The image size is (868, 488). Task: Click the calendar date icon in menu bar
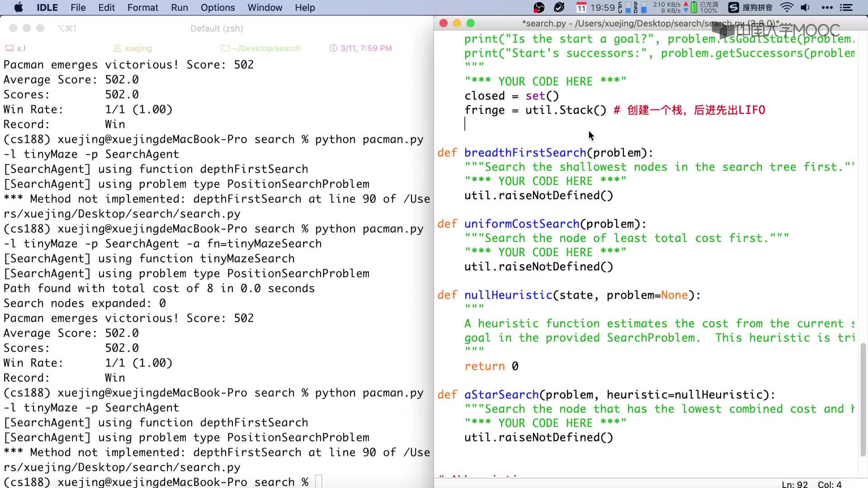click(581, 8)
